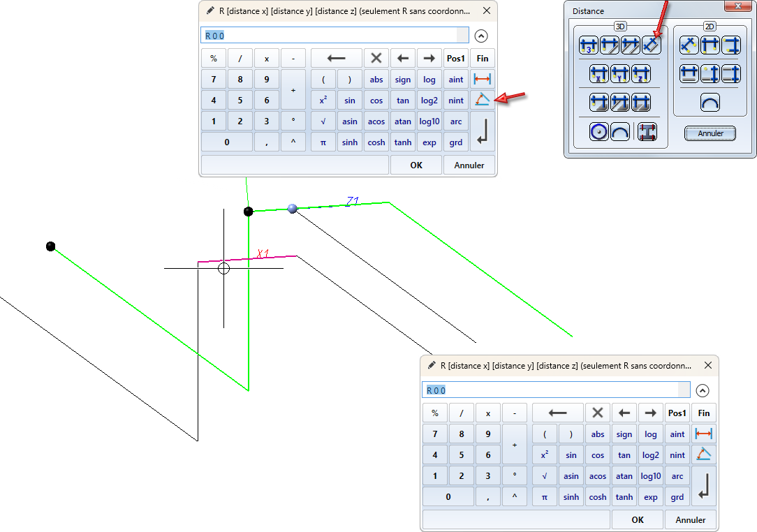Click the cos key in lower calculator

(597, 455)
